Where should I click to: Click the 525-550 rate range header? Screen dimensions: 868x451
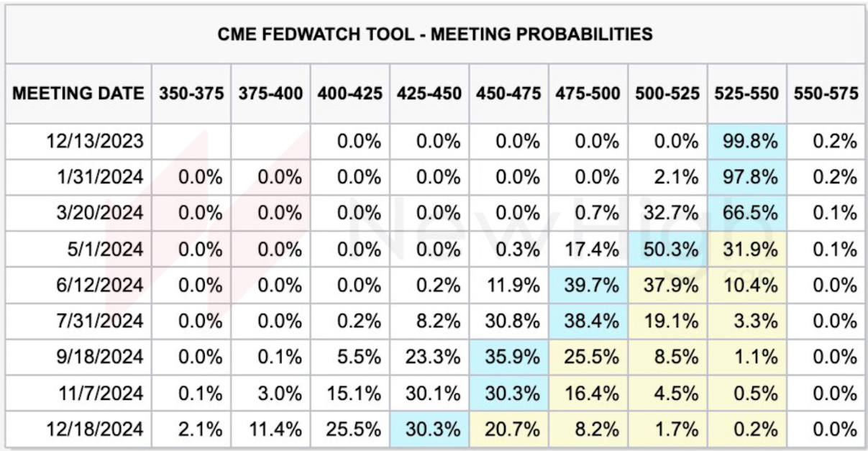click(747, 94)
